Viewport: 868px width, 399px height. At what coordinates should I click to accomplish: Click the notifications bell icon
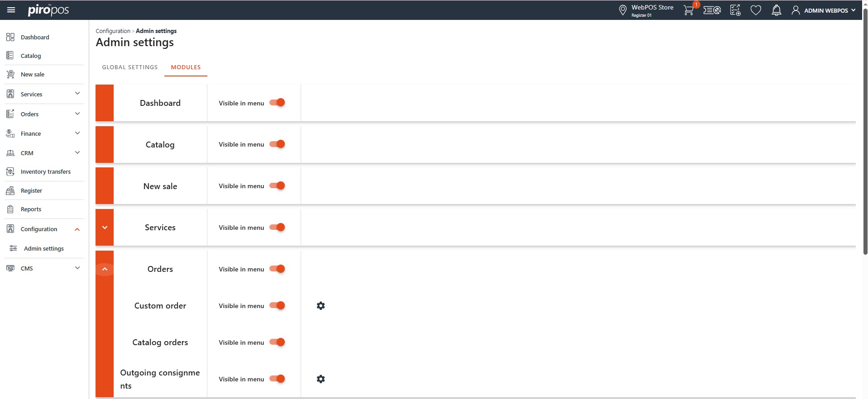tap(776, 10)
